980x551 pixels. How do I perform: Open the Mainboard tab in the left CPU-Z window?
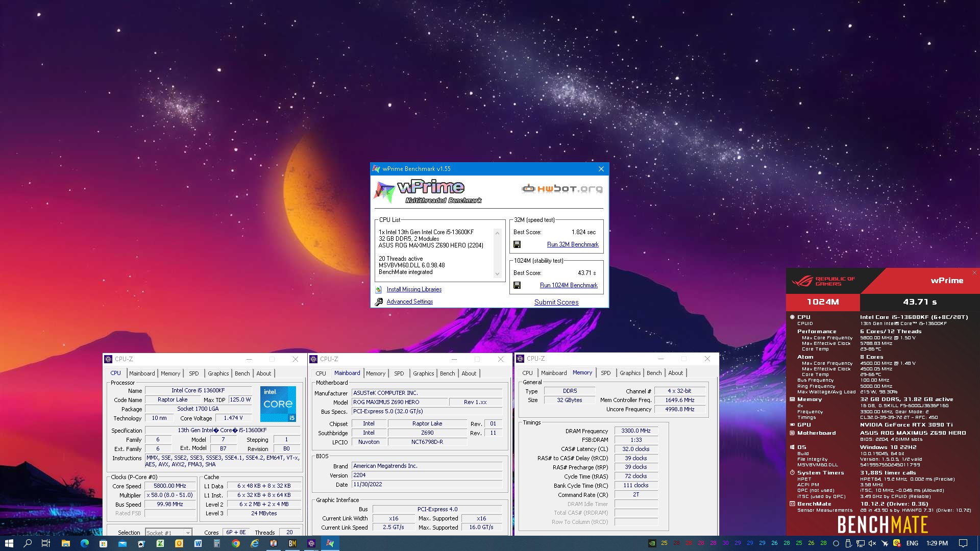[142, 373]
